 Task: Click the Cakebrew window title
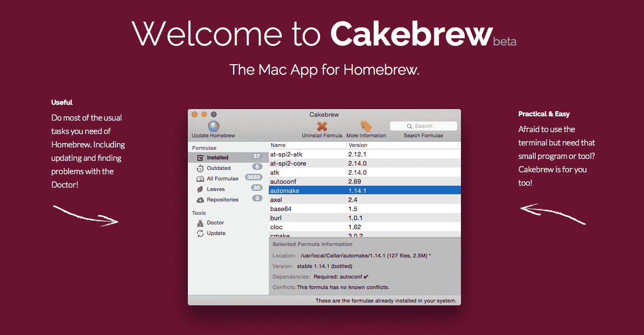coord(324,115)
